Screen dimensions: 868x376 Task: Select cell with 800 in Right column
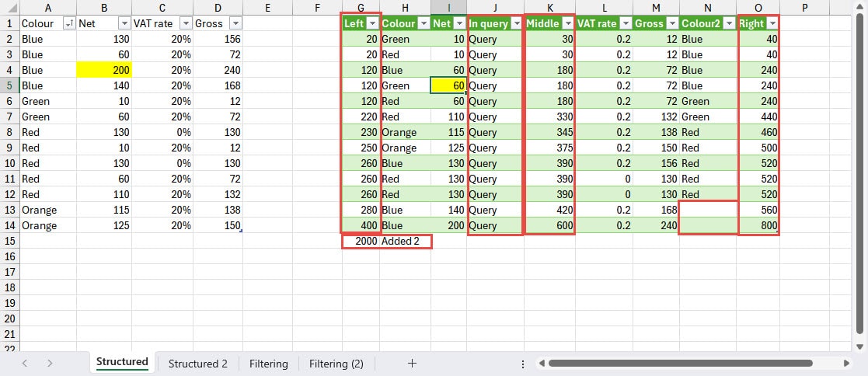point(758,225)
